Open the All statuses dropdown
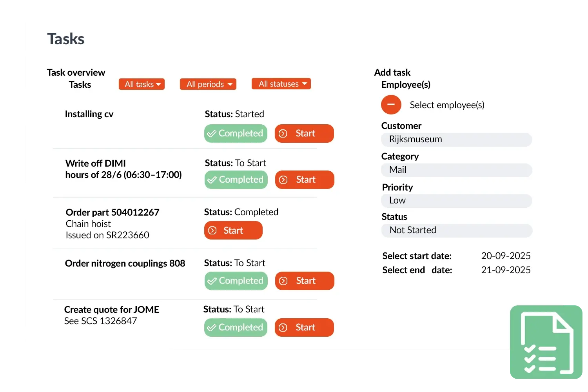The image size is (588, 392). coord(281,84)
